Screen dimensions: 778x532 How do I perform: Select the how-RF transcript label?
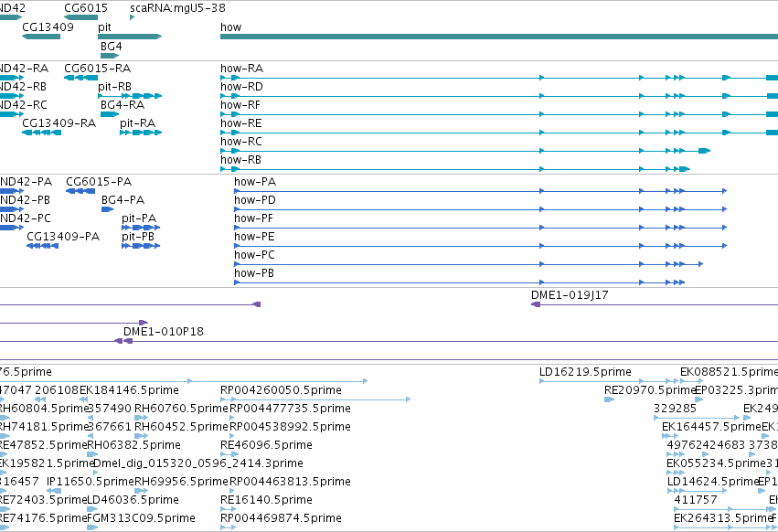click(x=240, y=105)
